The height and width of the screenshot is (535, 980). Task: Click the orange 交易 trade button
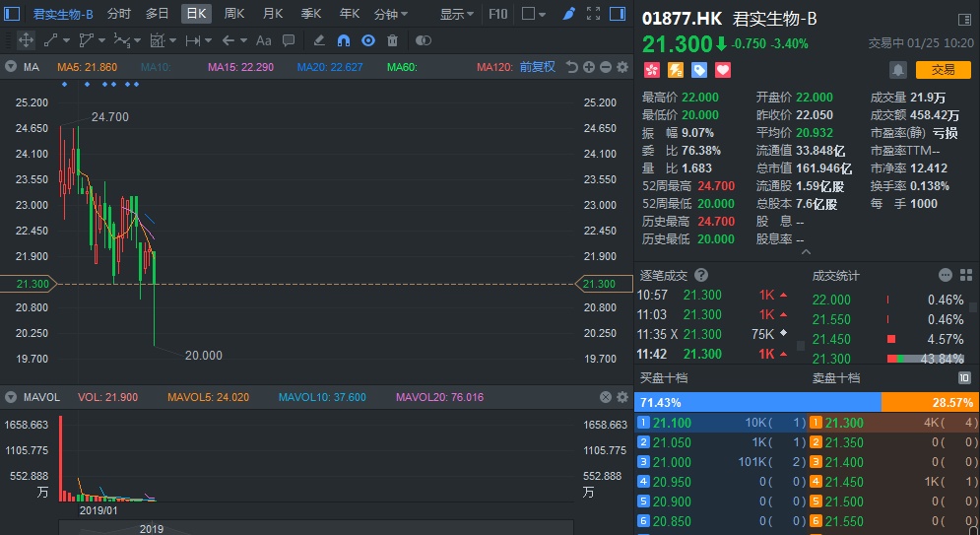pyautogui.click(x=944, y=70)
